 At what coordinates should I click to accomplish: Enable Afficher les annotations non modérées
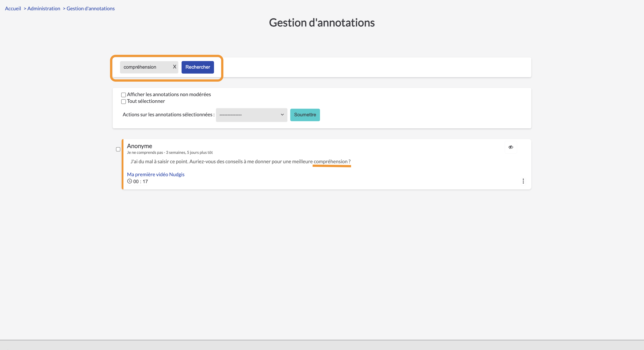coord(123,95)
